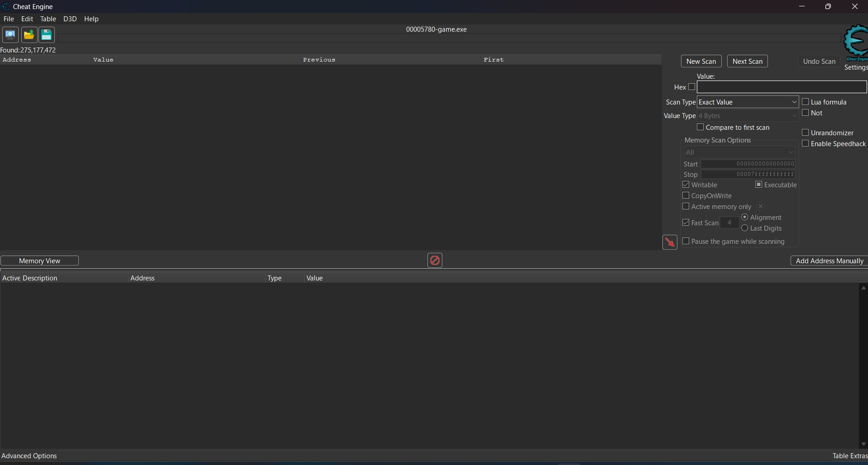Select the Last Digits radio button
This screenshot has width=868, height=465.
tap(745, 228)
